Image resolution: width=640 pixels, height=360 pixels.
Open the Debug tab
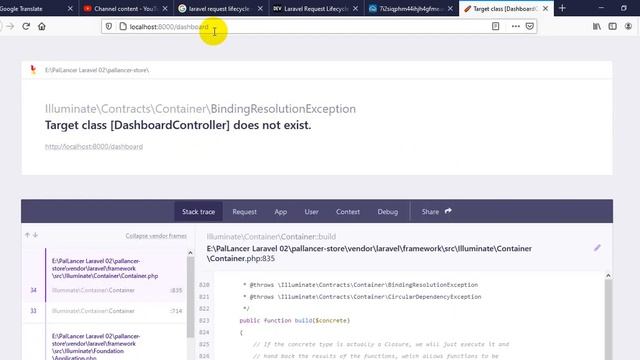388,211
